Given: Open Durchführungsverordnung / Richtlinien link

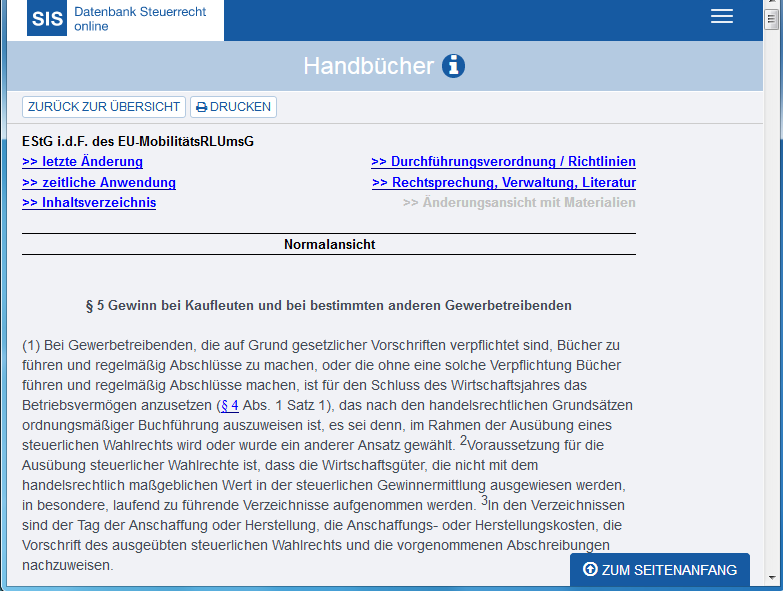Looking at the screenshot, I should point(503,162).
